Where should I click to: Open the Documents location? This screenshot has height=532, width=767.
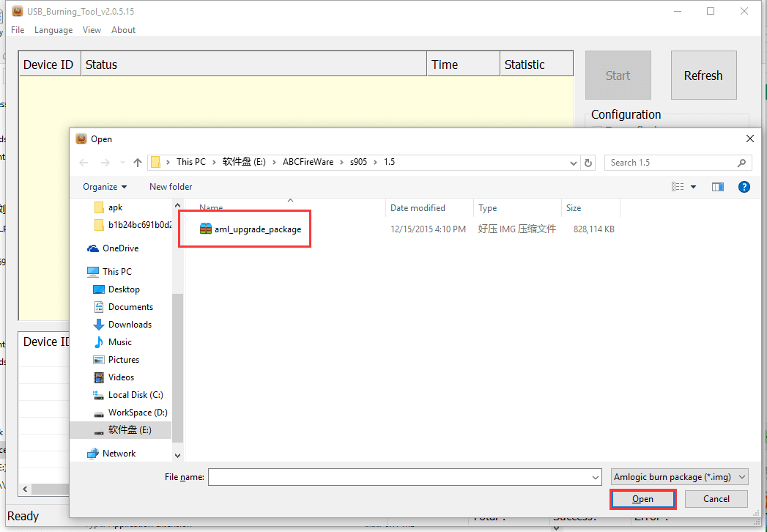point(130,307)
